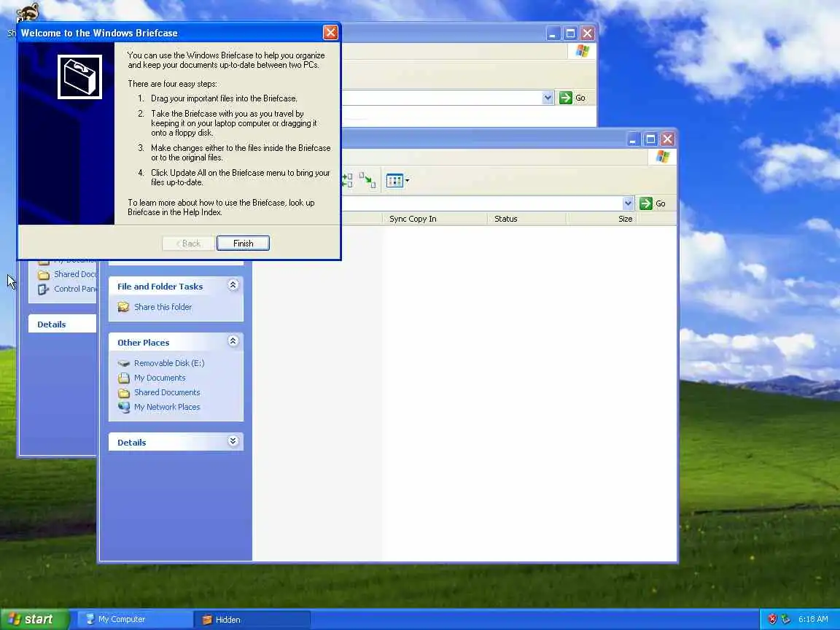Open the address bar dropdown in the front window
Viewport: 840px width, 630px height.
click(629, 203)
